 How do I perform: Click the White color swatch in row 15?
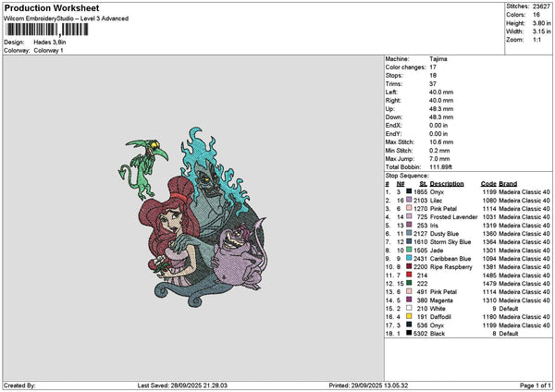click(409, 308)
